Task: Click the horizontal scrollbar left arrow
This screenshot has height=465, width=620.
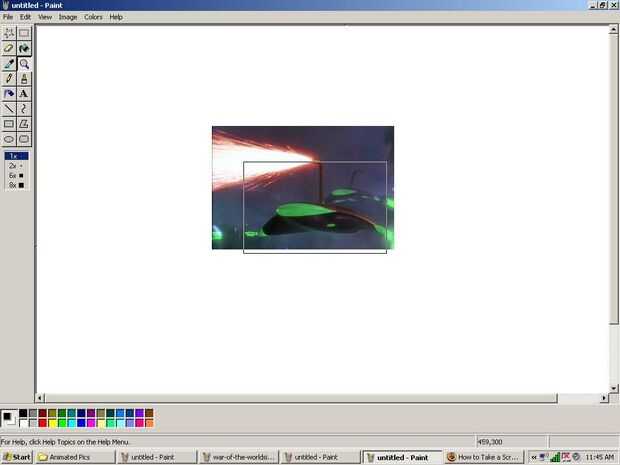Action: coord(40,398)
